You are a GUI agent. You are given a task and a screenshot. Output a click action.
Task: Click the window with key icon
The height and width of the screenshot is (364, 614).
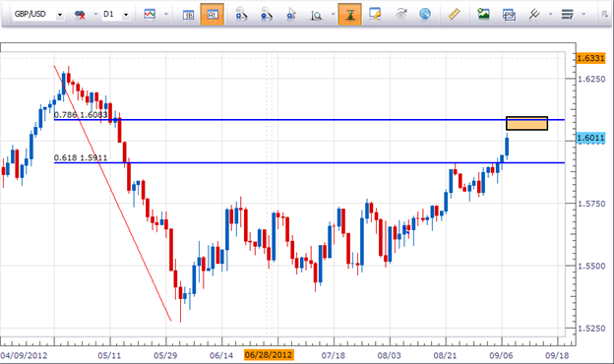[x=375, y=15]
